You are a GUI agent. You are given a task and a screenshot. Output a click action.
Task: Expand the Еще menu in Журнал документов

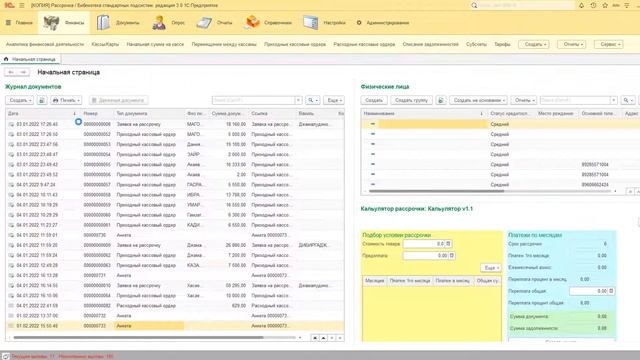[x=334, y=100]
